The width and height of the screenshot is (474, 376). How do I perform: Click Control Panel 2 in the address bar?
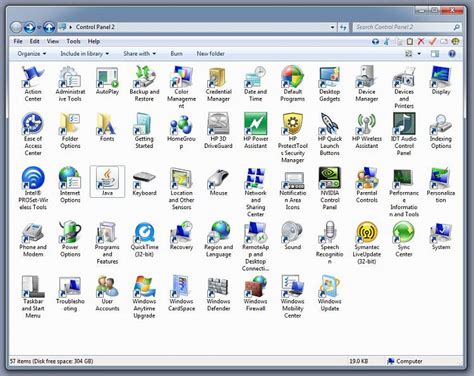(95, 27)
